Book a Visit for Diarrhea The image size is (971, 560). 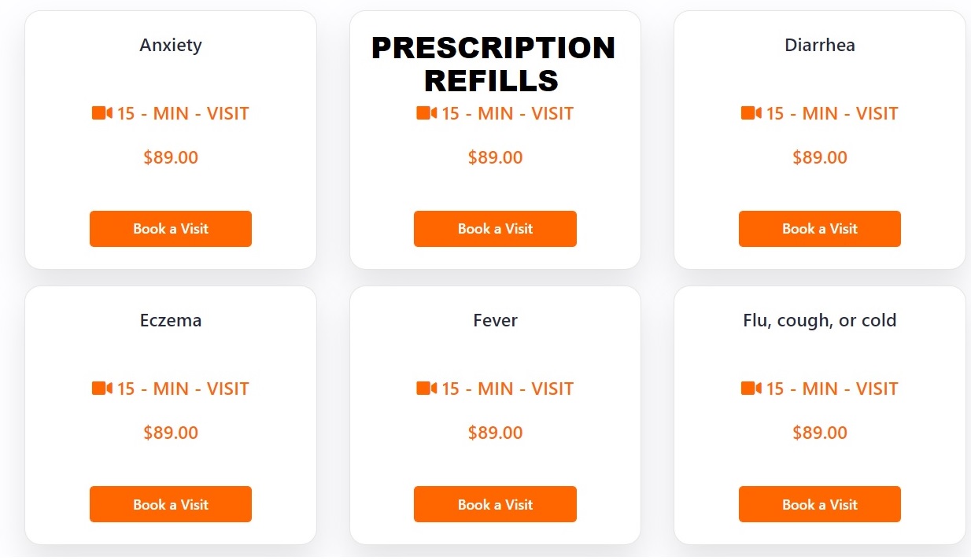pos(820,229)
